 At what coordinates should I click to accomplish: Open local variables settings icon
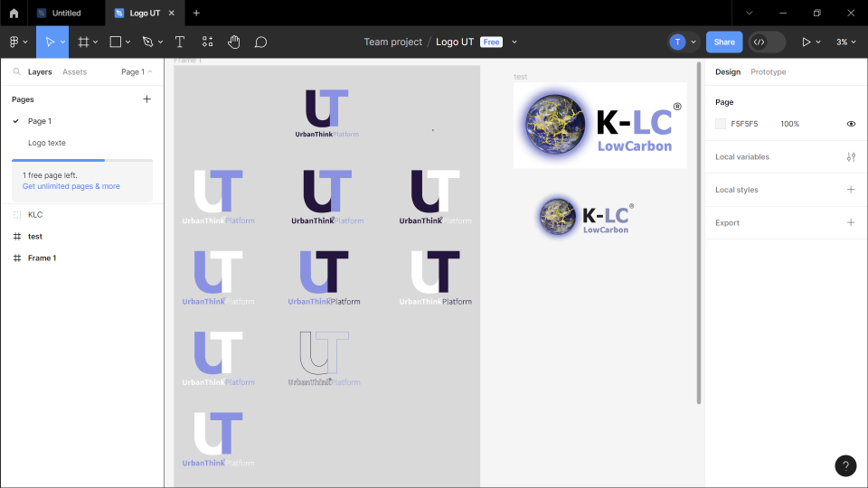[x=851, y=157]
